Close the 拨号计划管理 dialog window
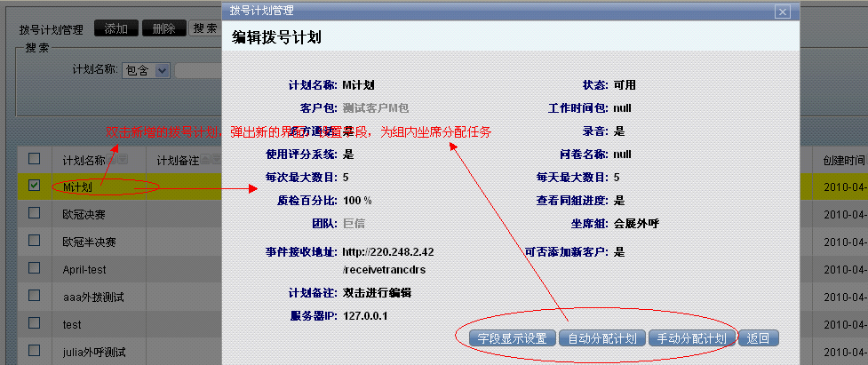868x365 pixels. (x=782, y=12)
